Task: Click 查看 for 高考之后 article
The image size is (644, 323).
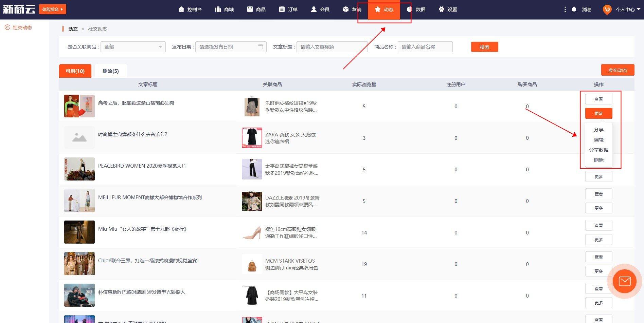Action: [598, 99]
